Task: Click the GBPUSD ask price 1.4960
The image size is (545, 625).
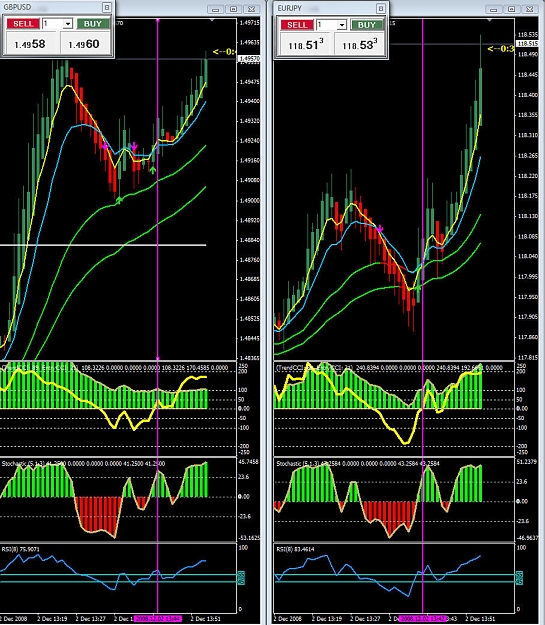Action: (x=85, y=44)
